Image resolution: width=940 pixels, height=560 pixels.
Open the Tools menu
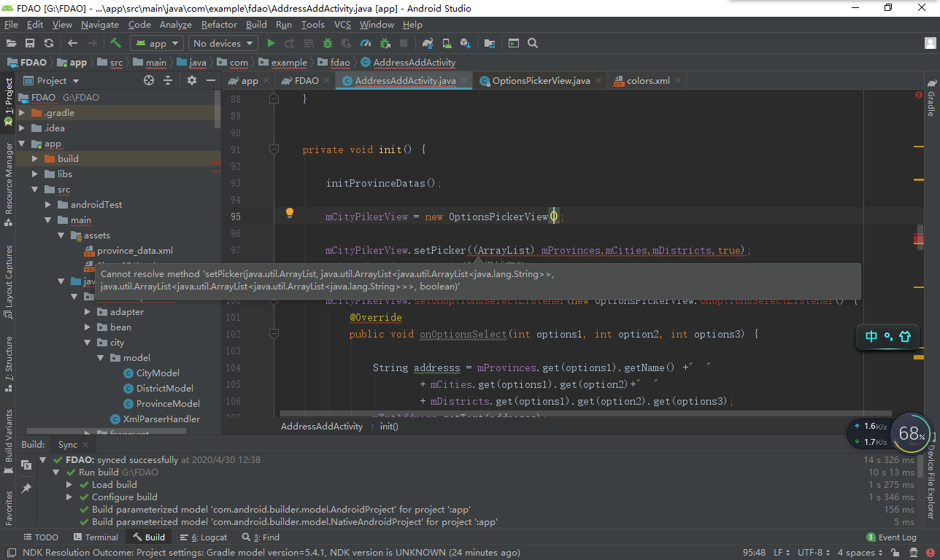(x=312, y=24)
